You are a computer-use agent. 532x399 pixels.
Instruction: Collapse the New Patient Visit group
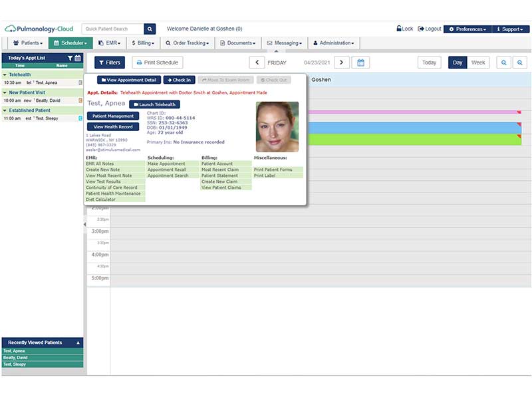coord(5,92)
